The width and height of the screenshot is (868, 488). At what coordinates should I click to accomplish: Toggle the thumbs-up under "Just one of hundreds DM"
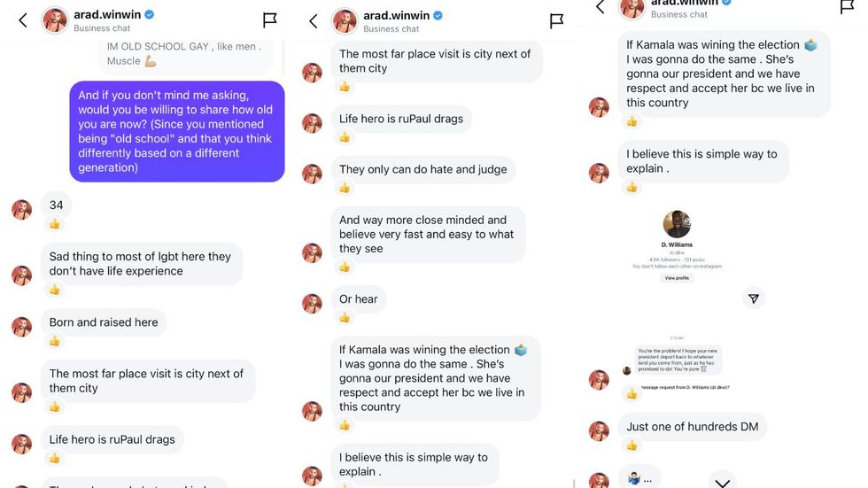632,445
